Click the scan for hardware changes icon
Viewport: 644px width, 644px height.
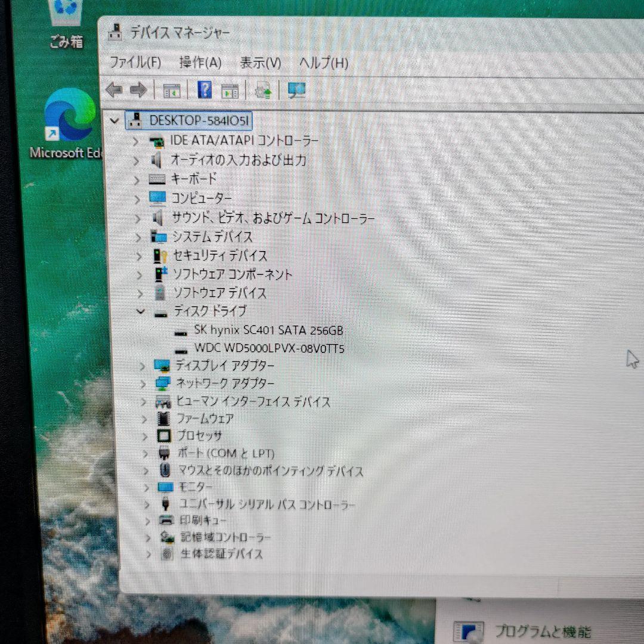coord(264,89)
